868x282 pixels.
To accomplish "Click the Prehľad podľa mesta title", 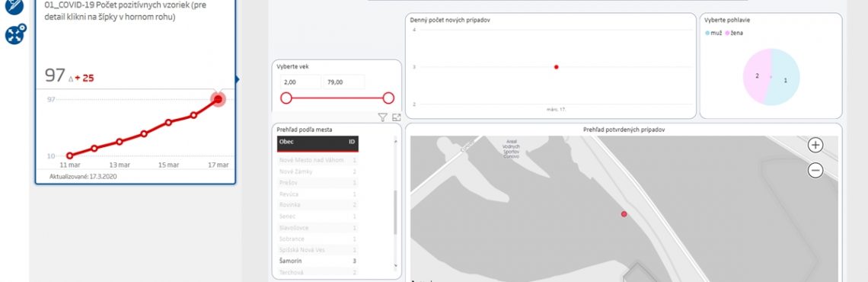I will 305,130.
